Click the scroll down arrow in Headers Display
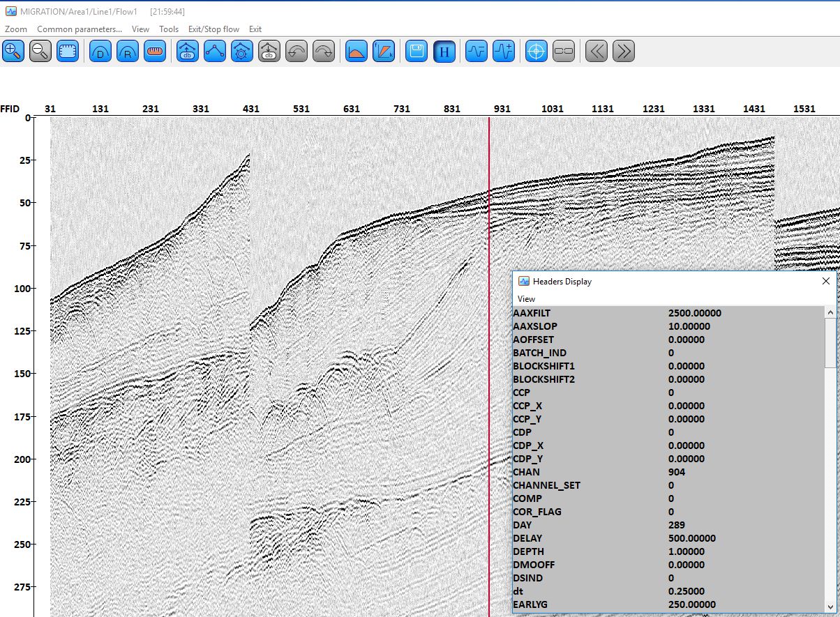The height and width of the screenshot is (617, 840). (x=830, y=606)
